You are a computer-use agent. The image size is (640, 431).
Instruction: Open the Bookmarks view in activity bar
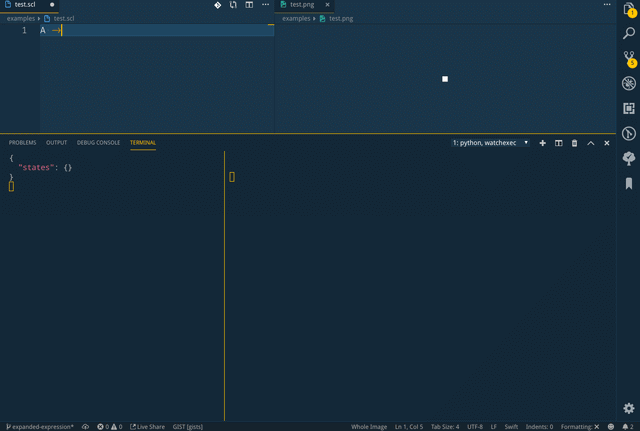coord(628,183)
